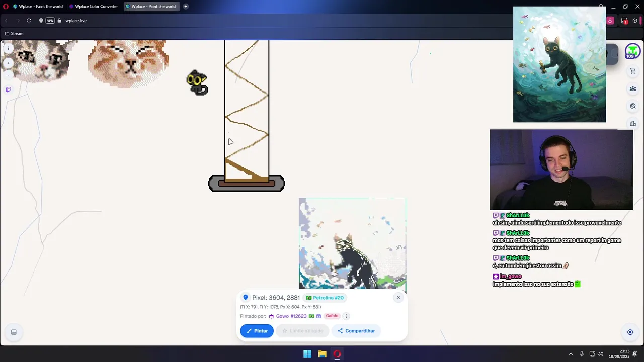644x362 pixels.
Task: Open the pink Opera account icon
Action: pos(610,21)
